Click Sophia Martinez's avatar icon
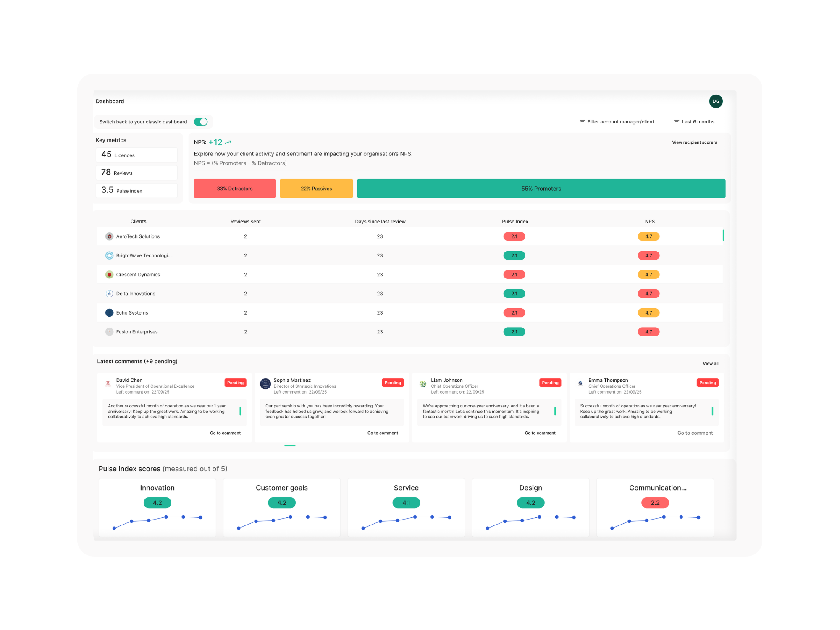This screenshot has height=630, width=840. [265, 384]
